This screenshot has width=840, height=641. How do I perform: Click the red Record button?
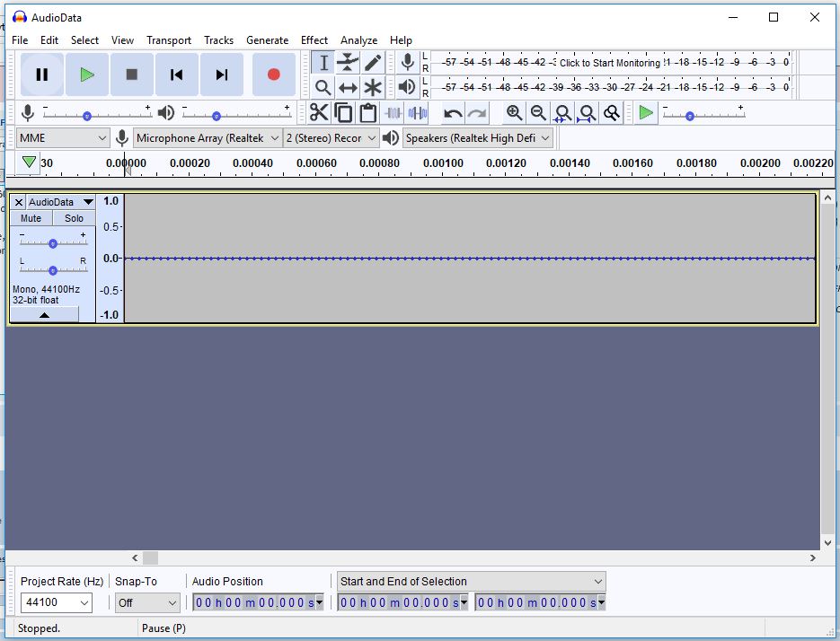[x=274, y=75]
